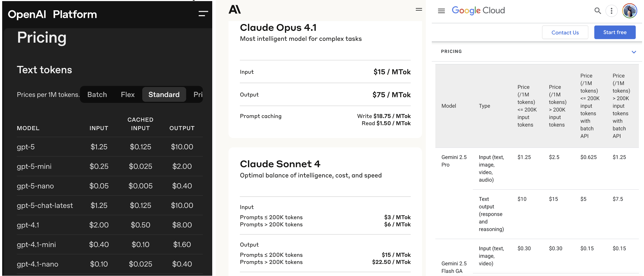Click the Anthropic logo icon
The image size is (644, 276).
click(234, 9)
